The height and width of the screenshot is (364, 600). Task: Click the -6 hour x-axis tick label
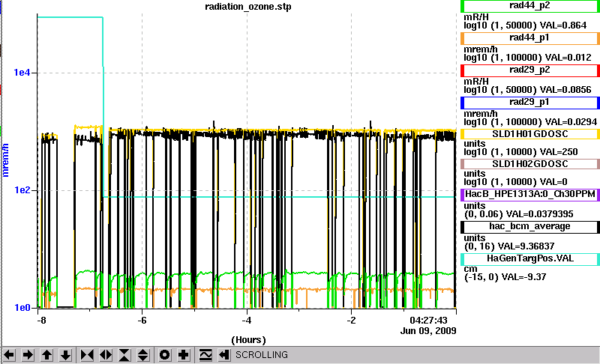click(x=142, y=320)
